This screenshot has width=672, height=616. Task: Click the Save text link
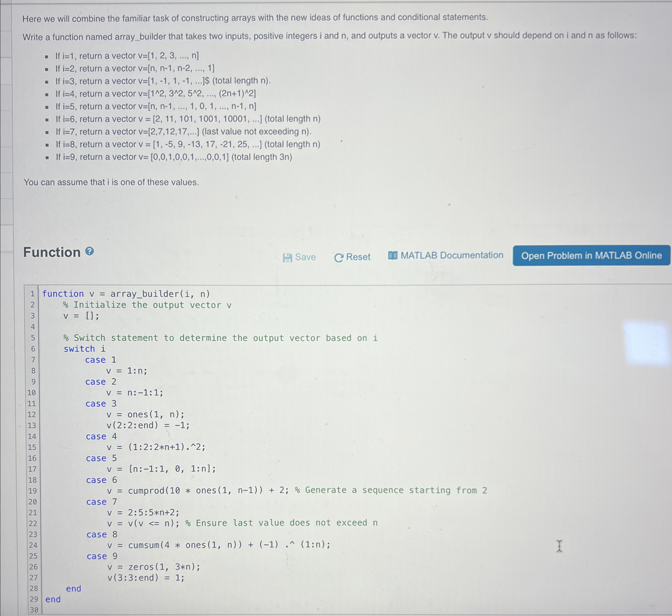point(305,257)
